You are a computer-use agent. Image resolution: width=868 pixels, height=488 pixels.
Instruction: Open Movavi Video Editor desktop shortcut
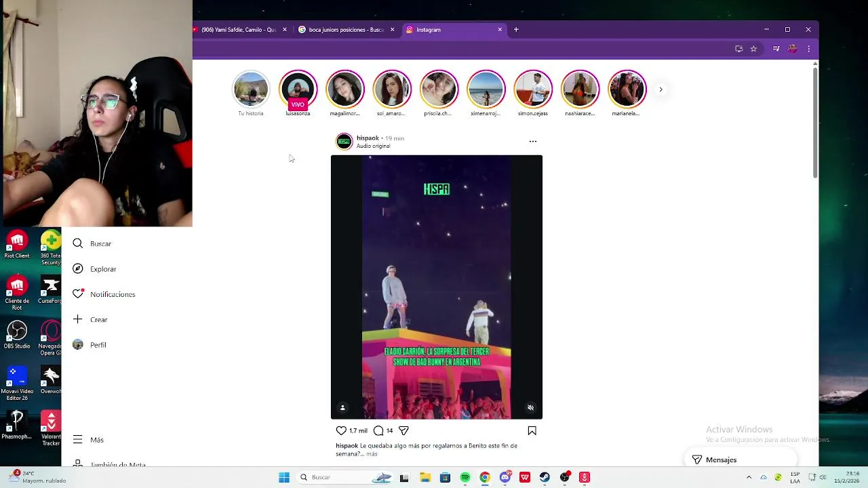tap(17, 384)
